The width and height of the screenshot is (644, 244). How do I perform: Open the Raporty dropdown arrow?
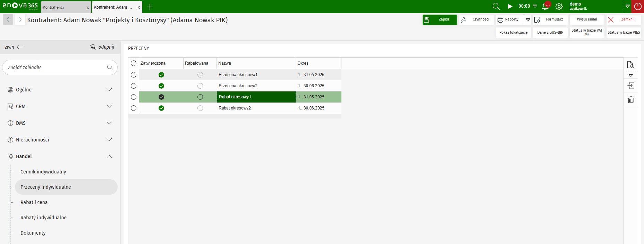528,20
